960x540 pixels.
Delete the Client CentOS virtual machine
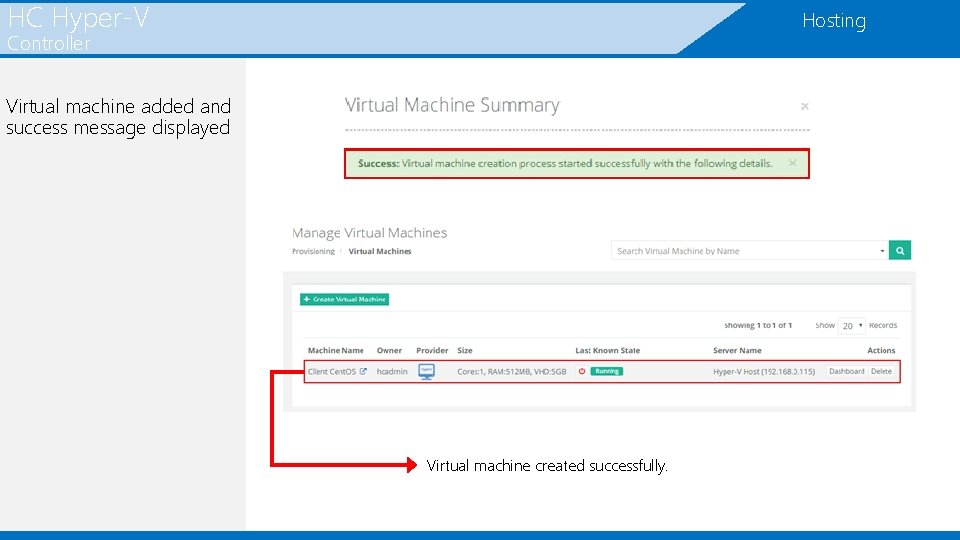click(x=881, y=371)
